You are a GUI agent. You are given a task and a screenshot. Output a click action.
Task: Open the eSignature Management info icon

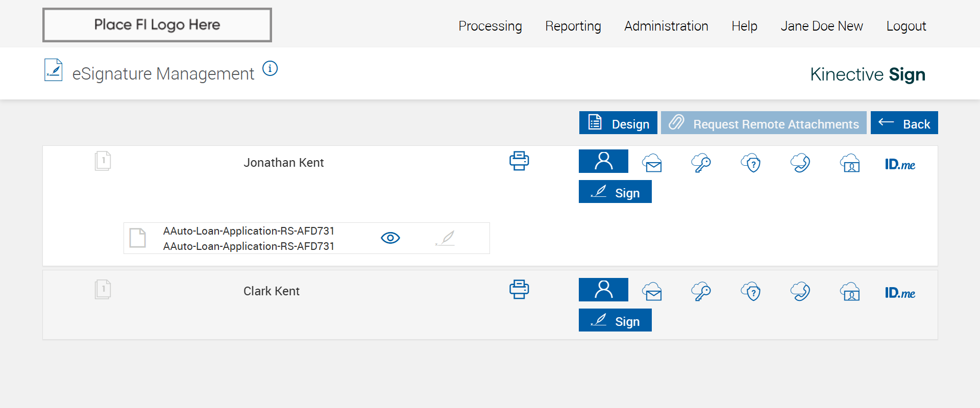[270, 68]
